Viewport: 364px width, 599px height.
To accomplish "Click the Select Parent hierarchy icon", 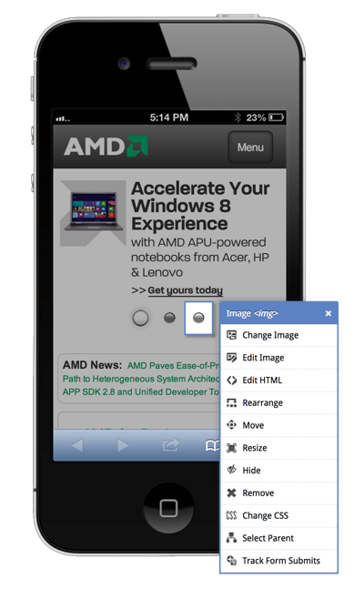I will coord(231,538).
